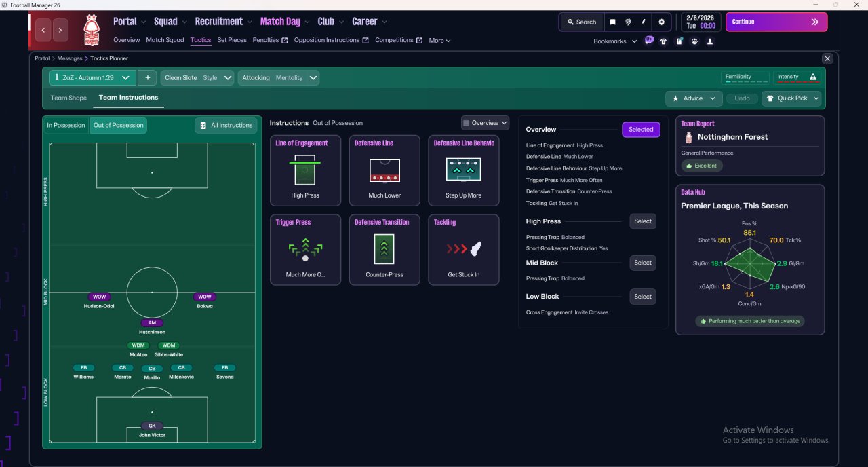Expand the Portal menu chevron
The image size is (868, 467).
point(144,22)
